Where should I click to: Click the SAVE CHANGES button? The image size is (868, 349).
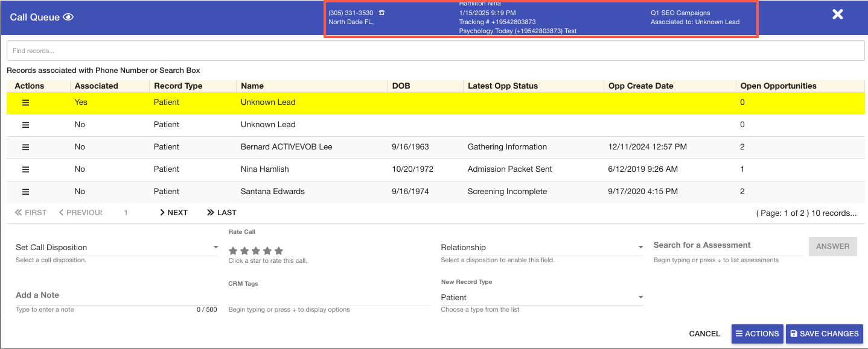coord(824,334)
